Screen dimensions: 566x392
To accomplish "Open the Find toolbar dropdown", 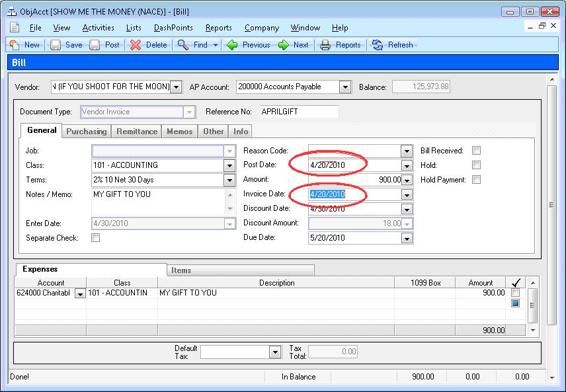I will (215, 45).
